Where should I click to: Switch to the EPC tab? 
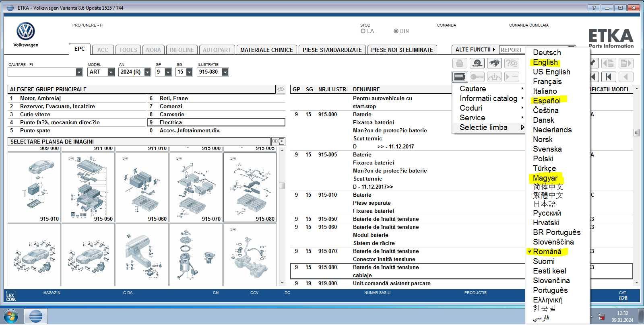pyautogui.click(x=80, y=49)
